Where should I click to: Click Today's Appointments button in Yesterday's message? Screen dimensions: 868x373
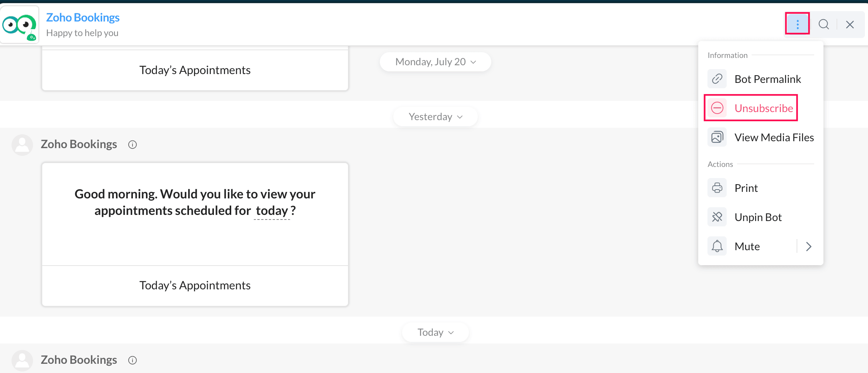pyautogui.click(x=195, y=286)
